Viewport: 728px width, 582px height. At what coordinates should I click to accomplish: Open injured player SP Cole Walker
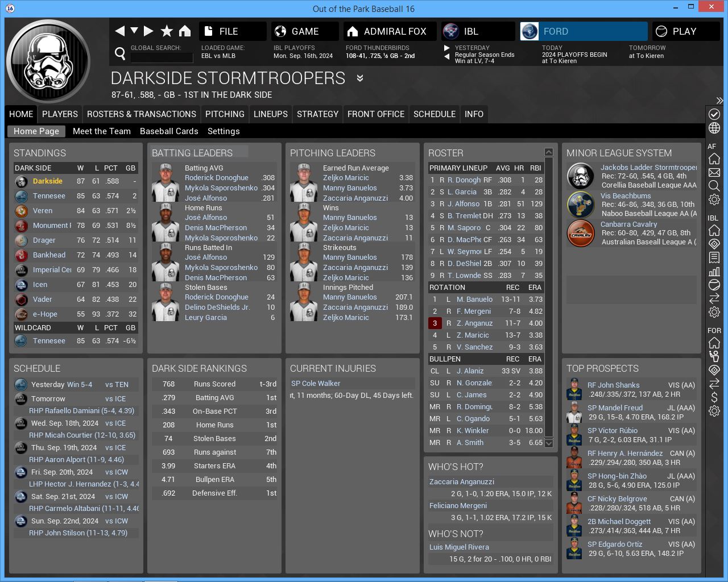[316, 384]
